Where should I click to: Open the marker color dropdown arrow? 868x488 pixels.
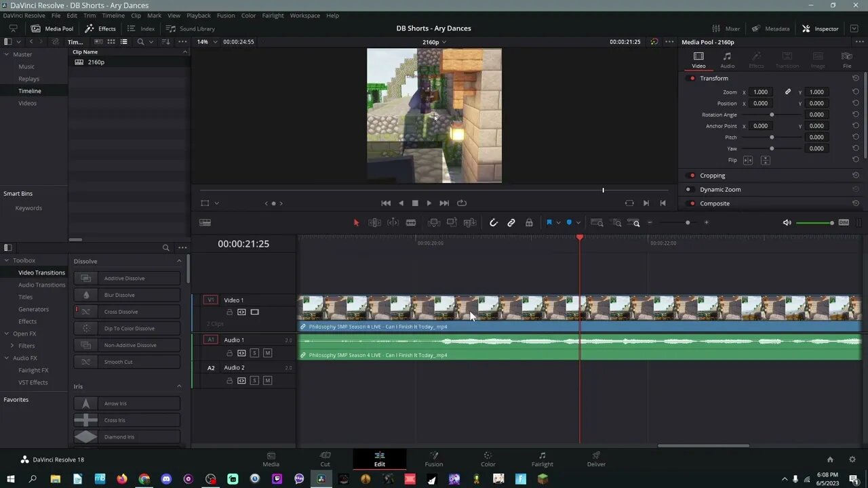pos(578,223)
